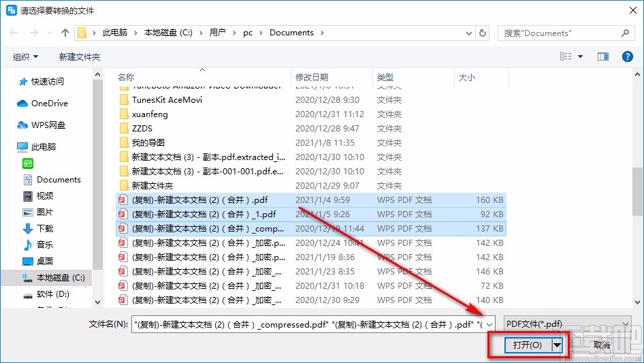Viewport: 644px width, 363px height.
Task: Select the _1.pdf file of 92 KB
Action: pos(311,214)
